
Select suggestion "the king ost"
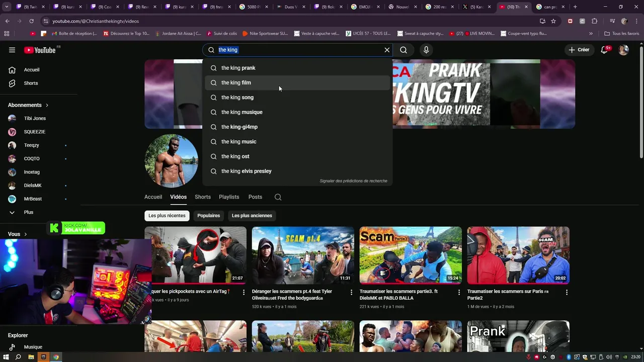pos(297,156)
